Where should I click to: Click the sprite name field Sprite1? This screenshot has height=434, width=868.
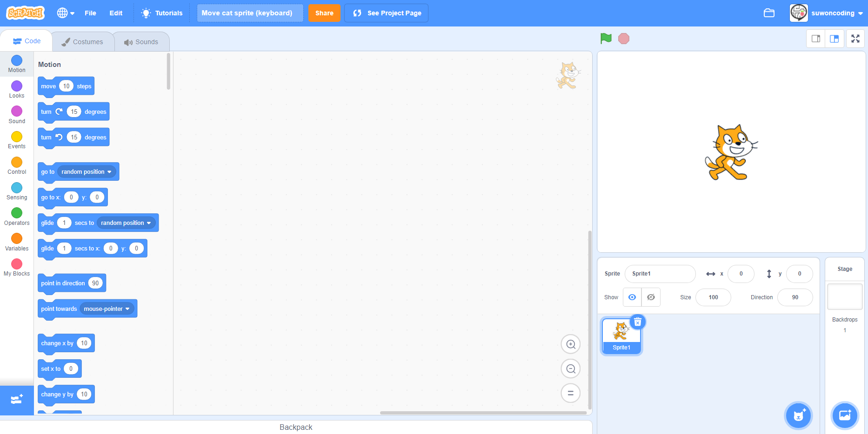[660, 274]
